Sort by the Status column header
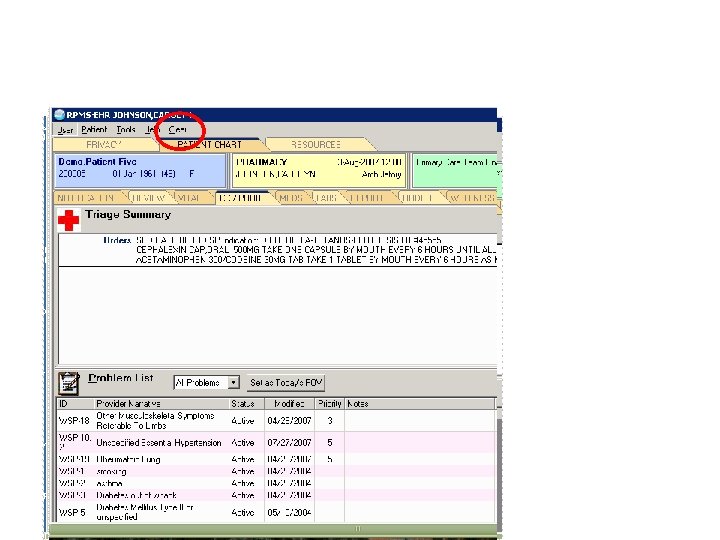720x540 pixels. 247,404
